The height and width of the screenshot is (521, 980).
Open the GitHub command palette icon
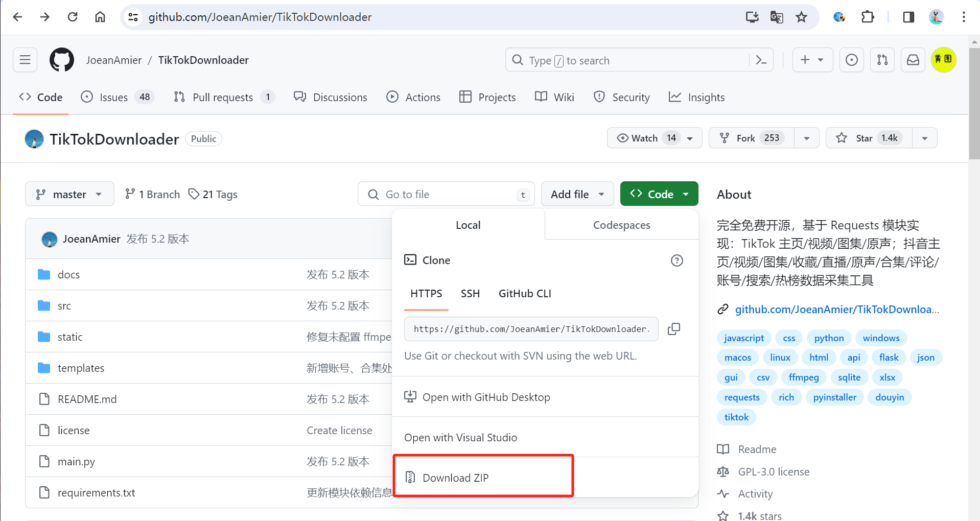click(x=761, y=60)
